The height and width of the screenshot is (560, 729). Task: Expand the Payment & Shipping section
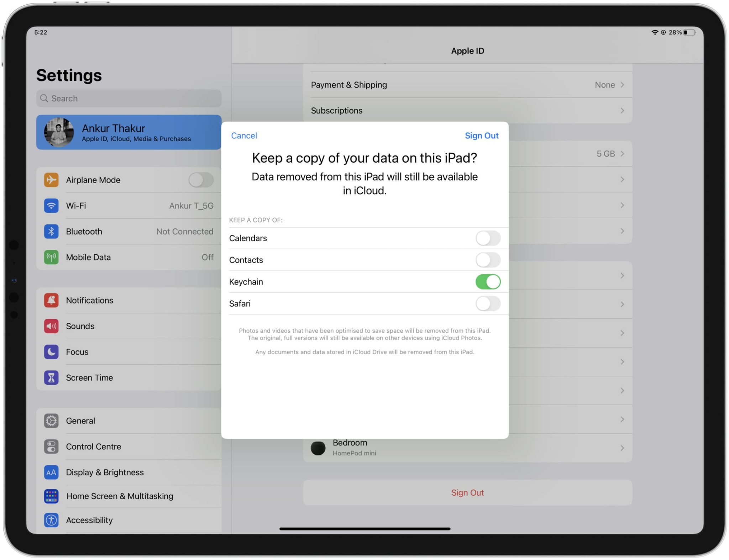click(468, 85)
